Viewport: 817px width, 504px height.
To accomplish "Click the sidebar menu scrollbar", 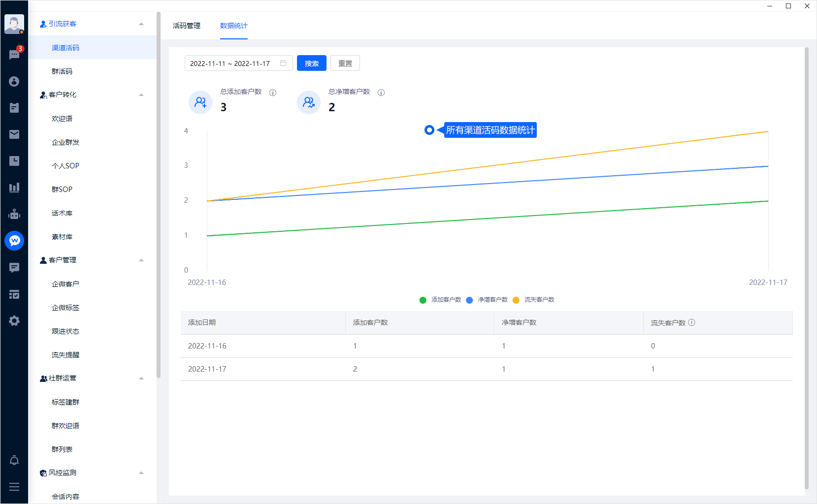I will [x=159, y=194].
